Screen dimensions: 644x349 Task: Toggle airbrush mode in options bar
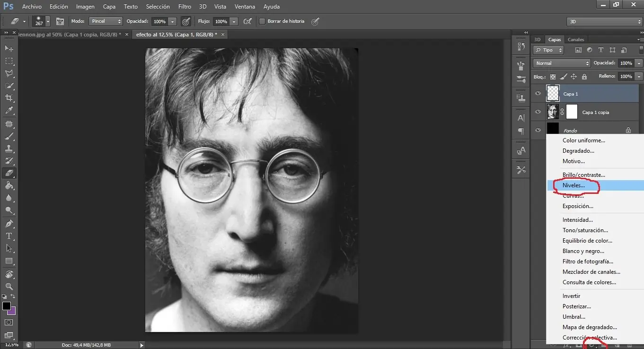coord(247,21)
